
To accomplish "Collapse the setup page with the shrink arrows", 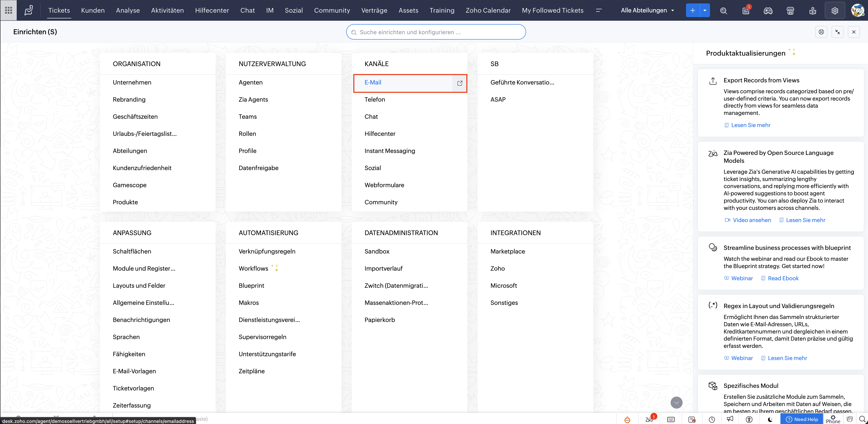I will click(x=837, y=32).
